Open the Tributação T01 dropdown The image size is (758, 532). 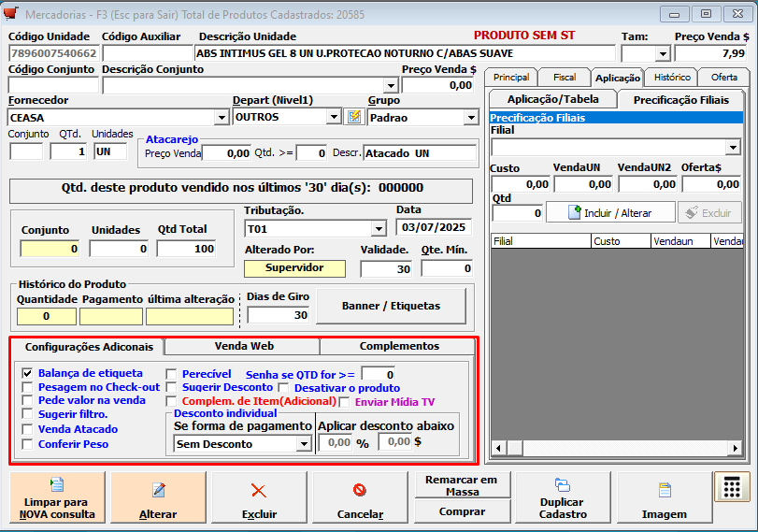(378, 229)
